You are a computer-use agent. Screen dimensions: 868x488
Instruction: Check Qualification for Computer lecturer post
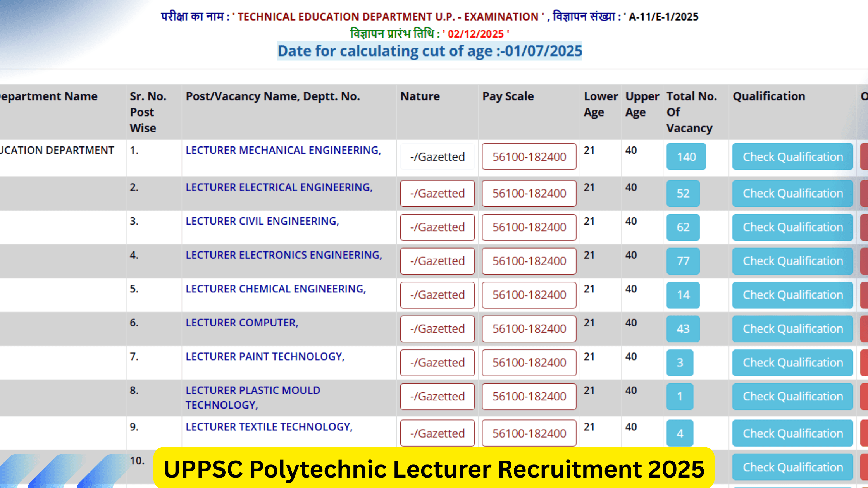(792, 328)
